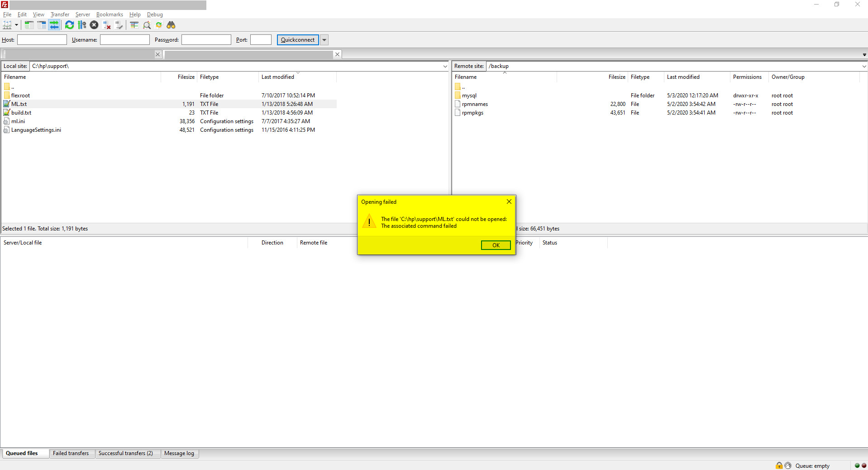This screenshot has height=470, width=868.
Task: Toggle processing of the transfer queue
Action: [x=82, y=25]
